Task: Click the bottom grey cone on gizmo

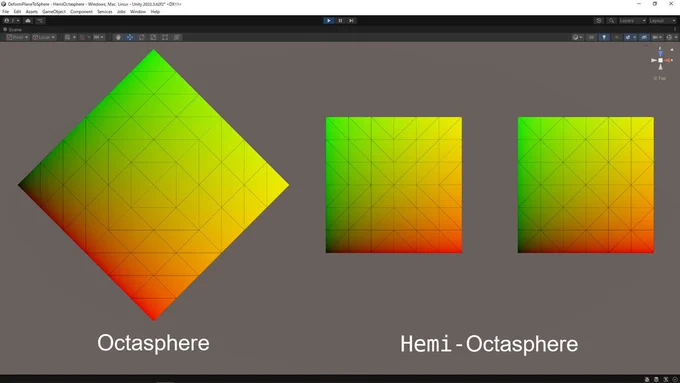Action: tap(660, 67)
